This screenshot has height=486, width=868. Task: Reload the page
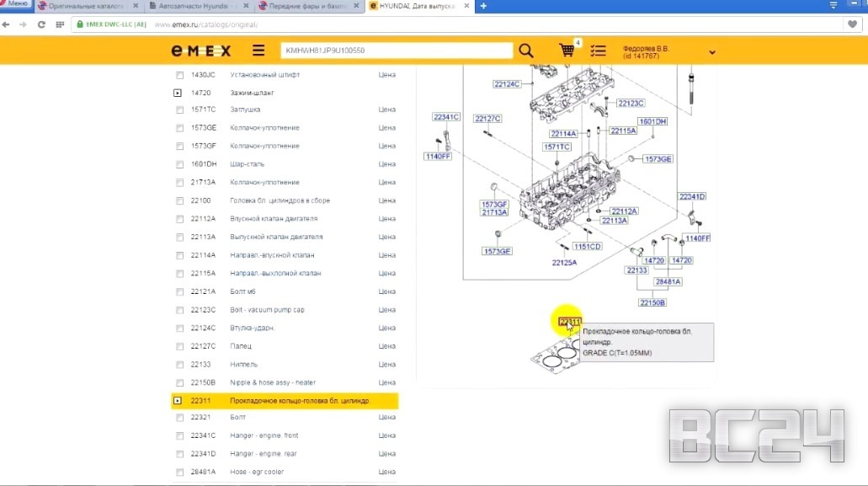tap(42, 24)
